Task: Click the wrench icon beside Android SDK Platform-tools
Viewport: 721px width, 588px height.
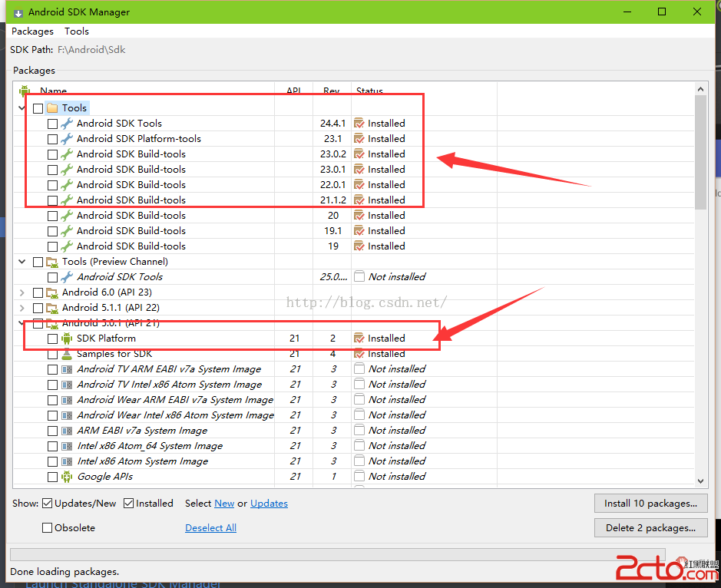Action: pyautogui.click(x=67, y=138)
